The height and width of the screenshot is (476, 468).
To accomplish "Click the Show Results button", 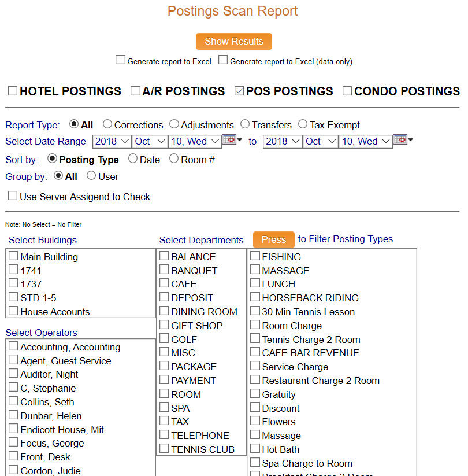I will pyautogui.click(x=233, y=41).
